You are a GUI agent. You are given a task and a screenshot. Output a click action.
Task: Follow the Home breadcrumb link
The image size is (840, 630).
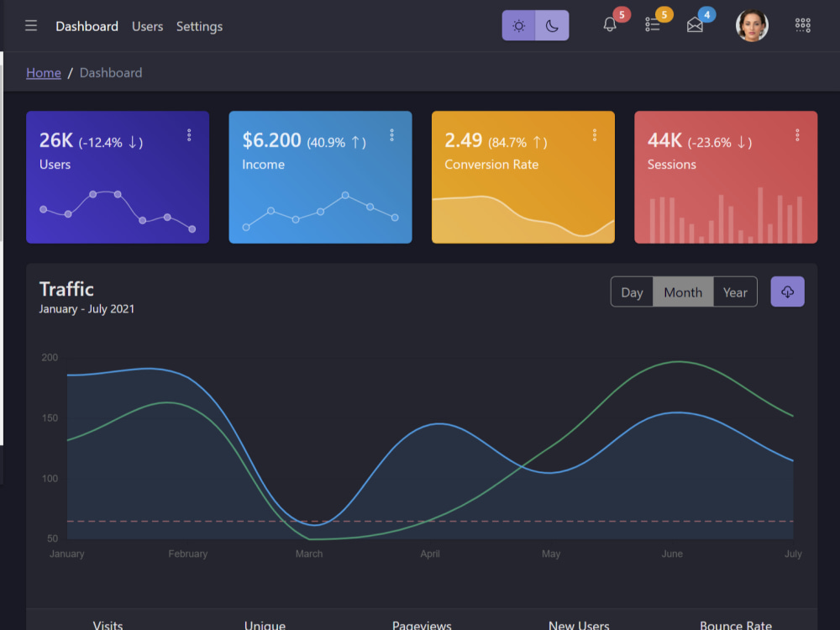tap(44, 73)
